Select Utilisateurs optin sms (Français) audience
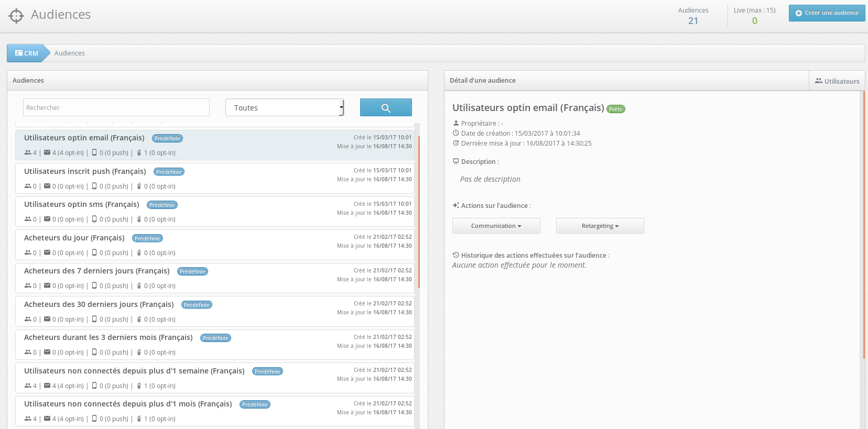The width and height of the screenshot is (868, 429). [x=82, y=205]
